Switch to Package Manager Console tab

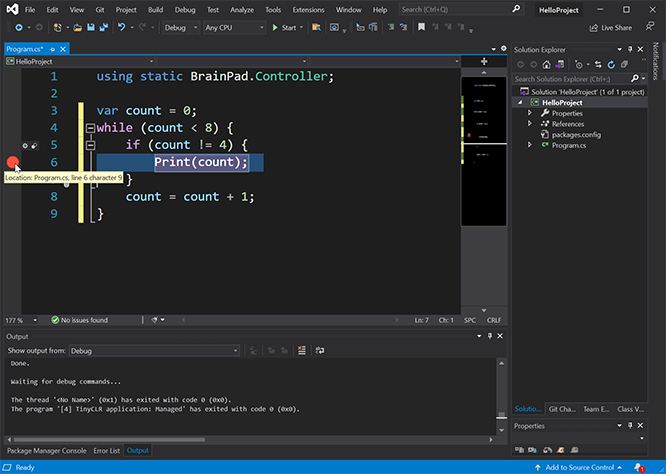pos(47,451)
